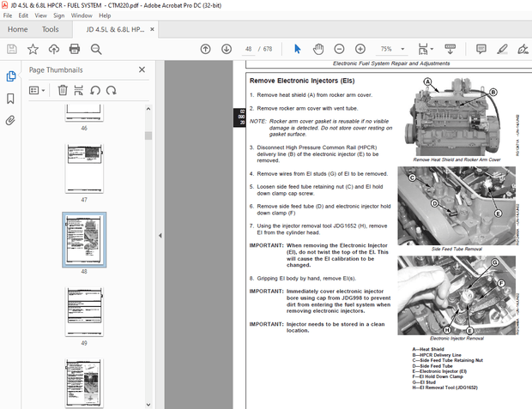Show Page Thumbnails sidebar icon
532x409 pixels.
(11, 76)
